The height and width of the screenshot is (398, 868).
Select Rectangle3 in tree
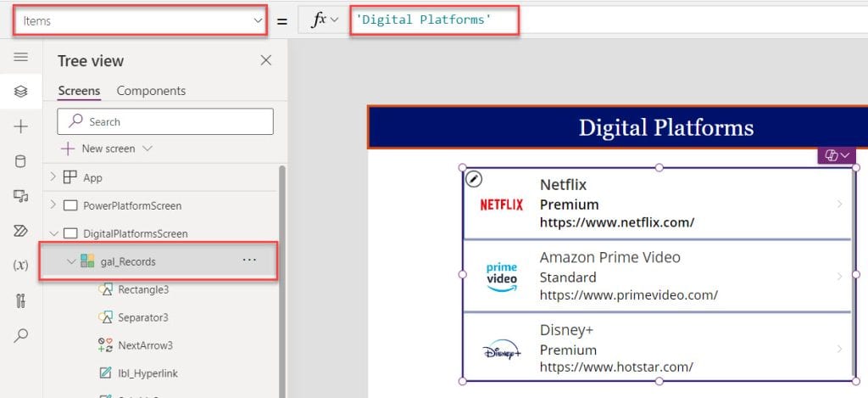(x=143, y=289)
